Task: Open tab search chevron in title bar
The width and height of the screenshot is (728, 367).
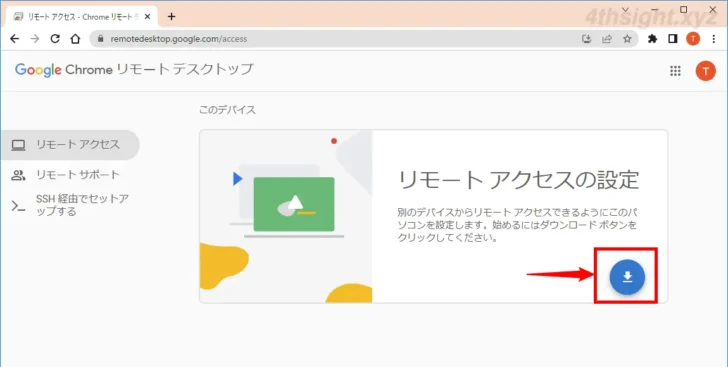Action: [625, 9]
